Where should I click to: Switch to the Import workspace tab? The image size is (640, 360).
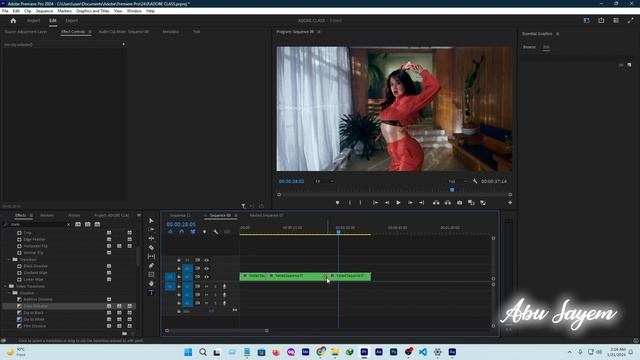point(33,20)
